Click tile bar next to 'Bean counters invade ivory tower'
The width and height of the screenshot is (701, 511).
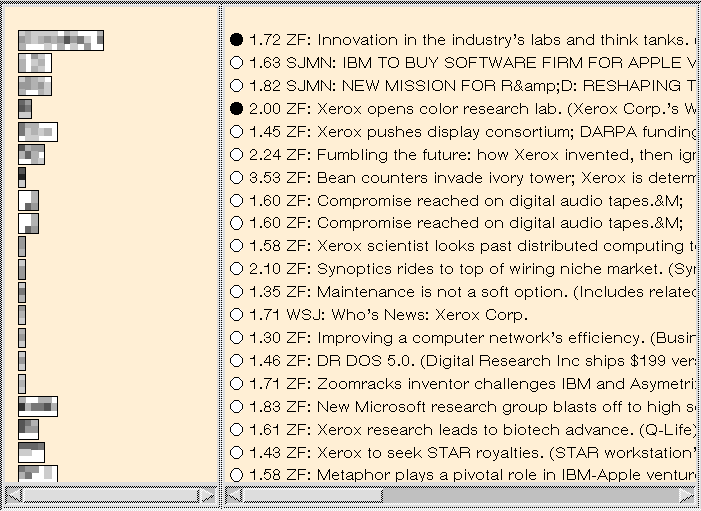point(22,177)
